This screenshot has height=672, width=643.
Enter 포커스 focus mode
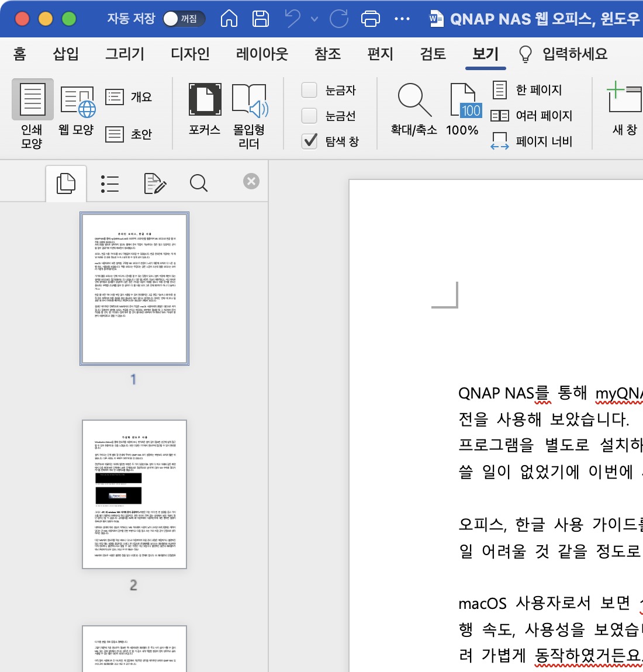205,110
